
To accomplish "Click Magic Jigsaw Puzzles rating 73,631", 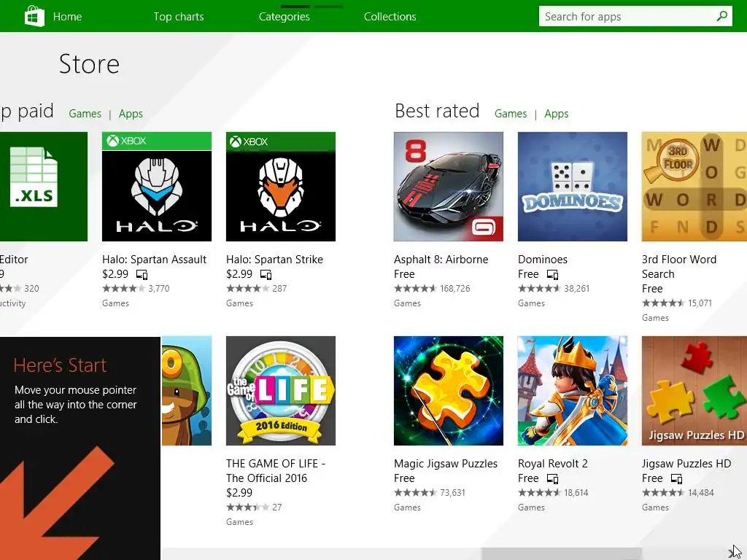I will coord(429,493).
